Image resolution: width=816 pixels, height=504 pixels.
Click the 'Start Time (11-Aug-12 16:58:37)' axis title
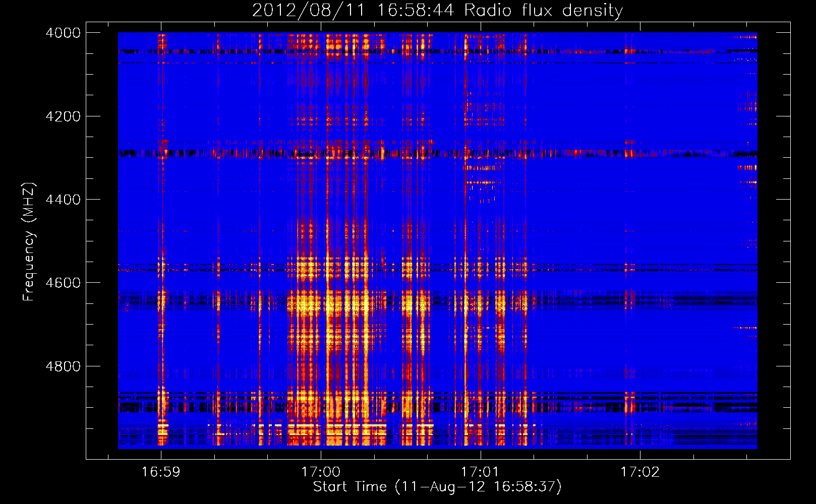point(437,487)
